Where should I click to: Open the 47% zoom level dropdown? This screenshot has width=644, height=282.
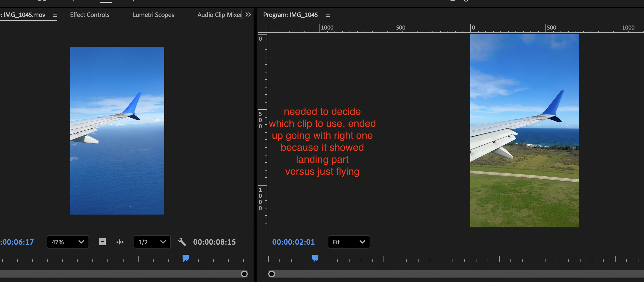[68, 242]
